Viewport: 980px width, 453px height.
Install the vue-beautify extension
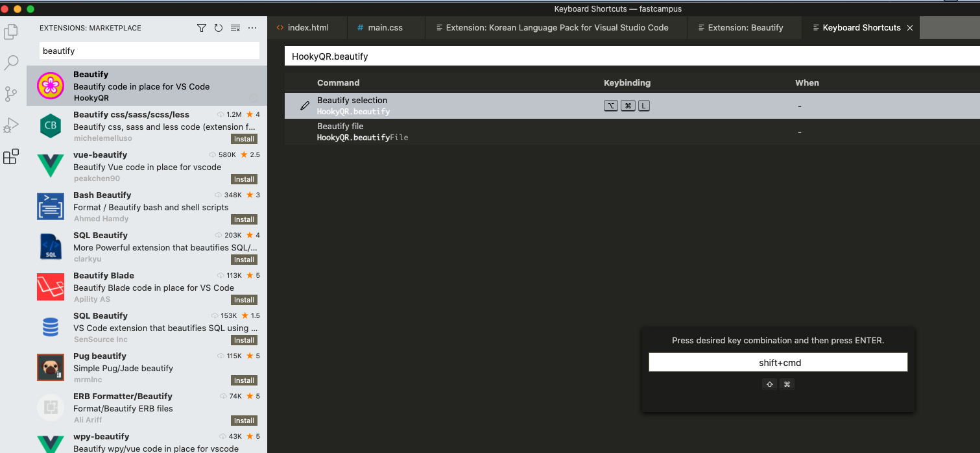pyautogui.click(x=244, y=179)
